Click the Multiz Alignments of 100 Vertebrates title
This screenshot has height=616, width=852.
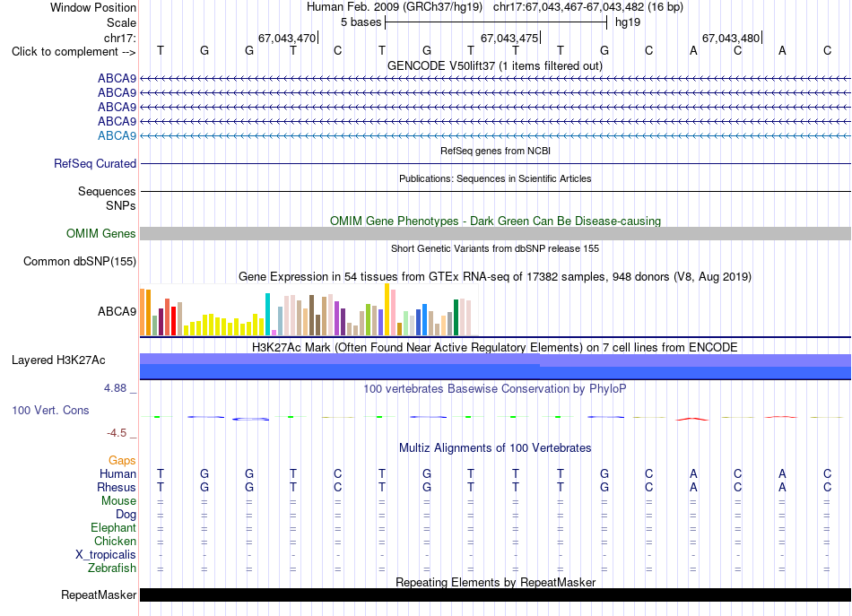coord(495,448)
